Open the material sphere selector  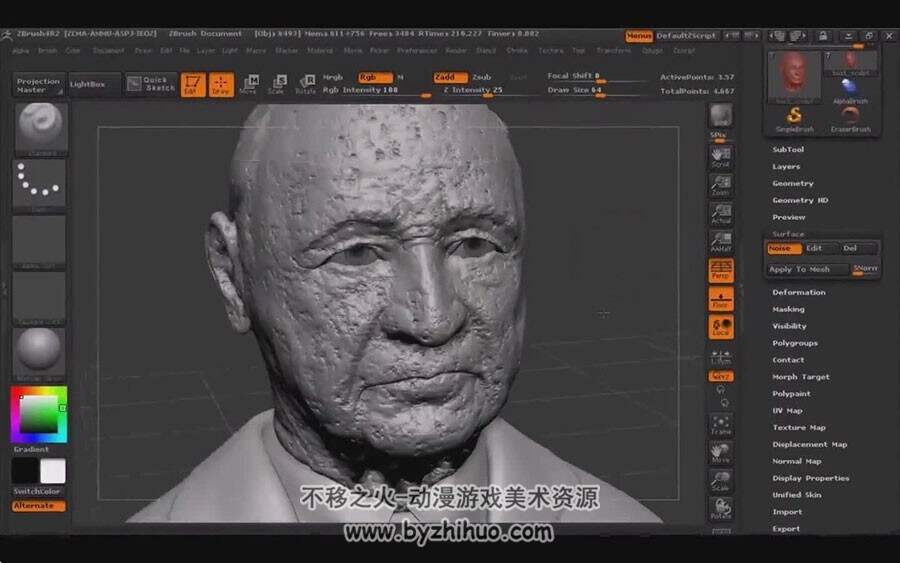pyautogui.click(x=39, y=353)
